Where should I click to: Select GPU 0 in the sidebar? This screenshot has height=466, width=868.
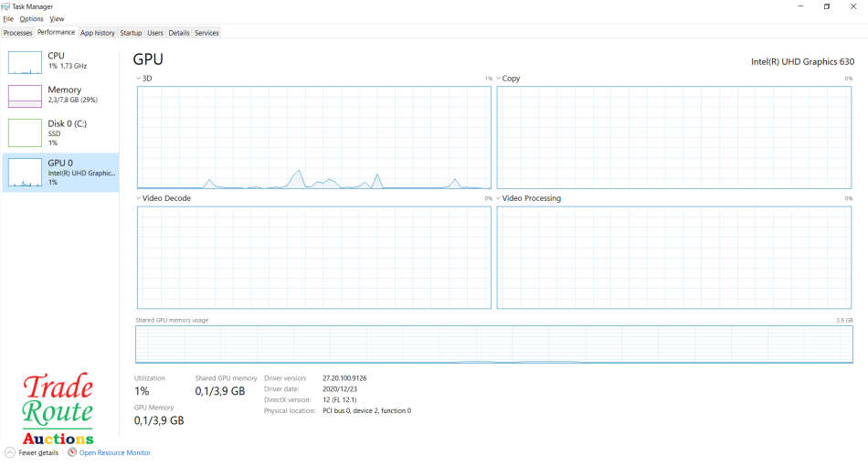coord(60,172)
